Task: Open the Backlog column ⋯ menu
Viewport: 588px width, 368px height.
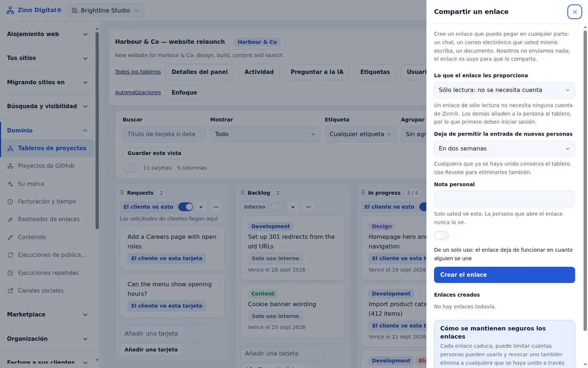Action: [x=308, y=207]
